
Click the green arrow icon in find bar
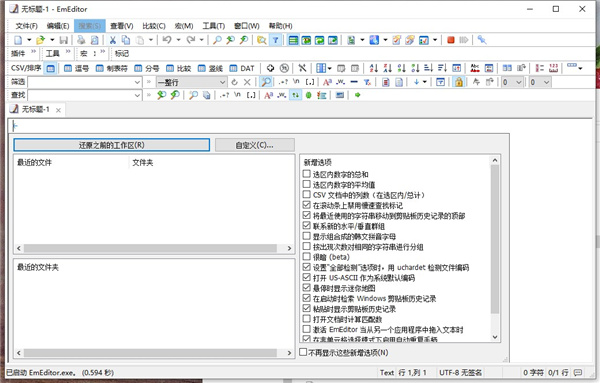357,95
